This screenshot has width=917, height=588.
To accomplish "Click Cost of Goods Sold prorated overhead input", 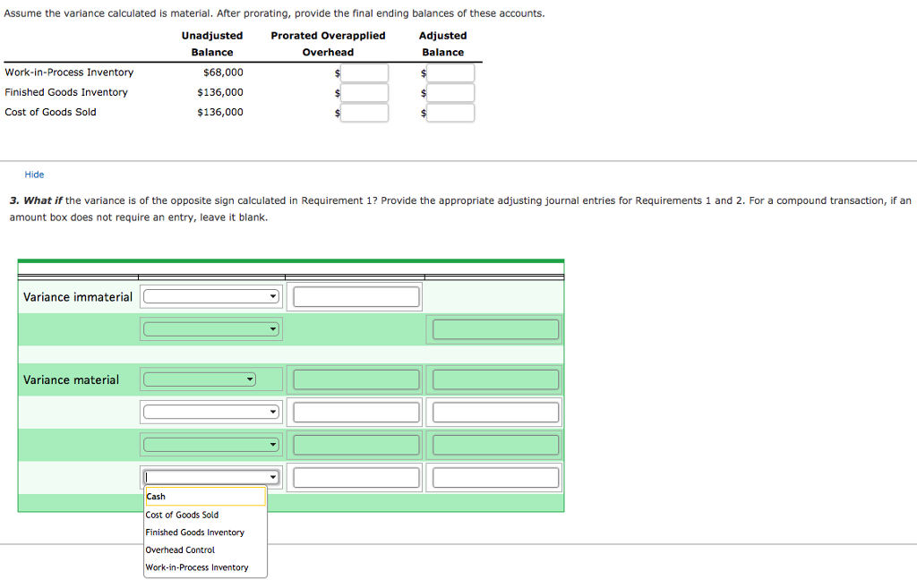I will 364,113.
